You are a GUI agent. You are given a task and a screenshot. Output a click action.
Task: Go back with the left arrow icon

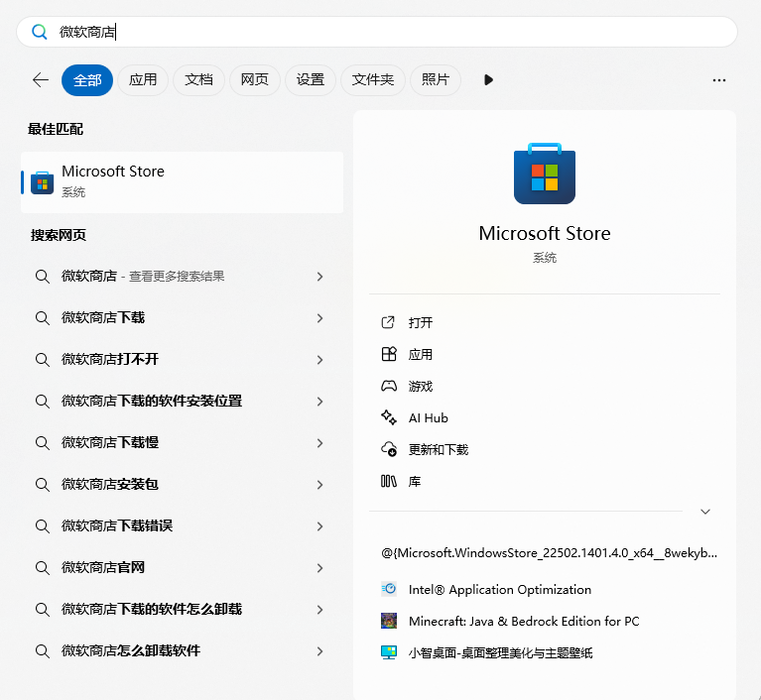pyautogui.click(x=41, y=80)
